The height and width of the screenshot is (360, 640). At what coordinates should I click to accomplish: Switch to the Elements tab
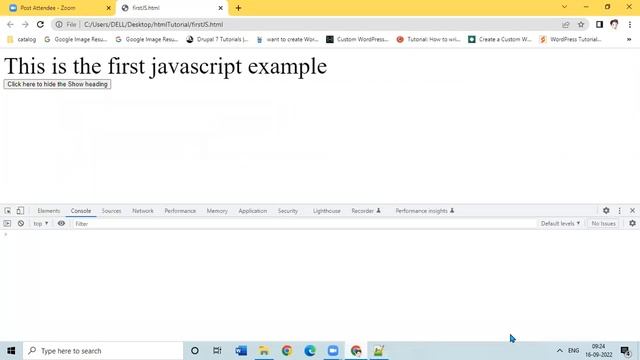[49, 211]
